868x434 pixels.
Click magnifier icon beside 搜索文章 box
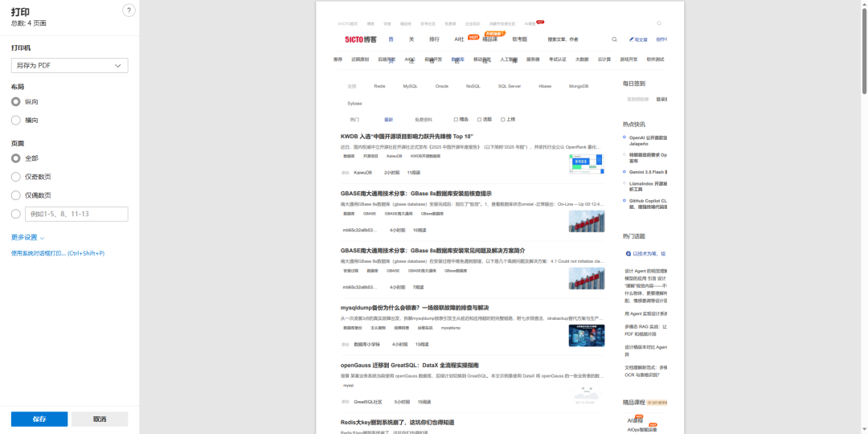(615, 39)
